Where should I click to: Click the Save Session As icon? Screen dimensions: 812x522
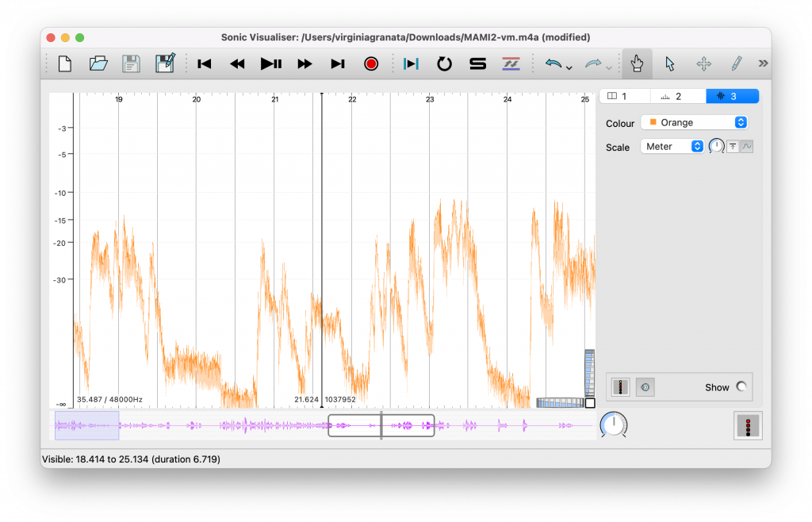click(165, 63)
